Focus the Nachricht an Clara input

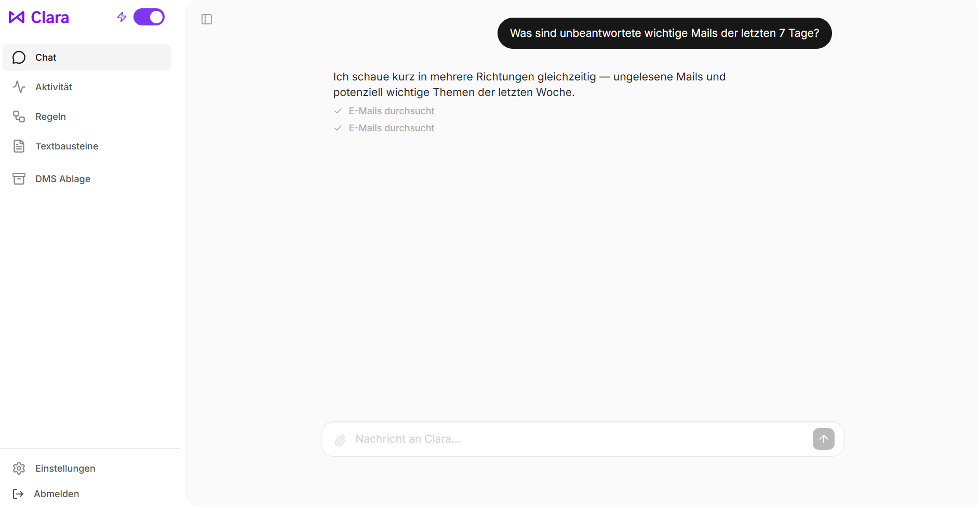pos(576,440)
